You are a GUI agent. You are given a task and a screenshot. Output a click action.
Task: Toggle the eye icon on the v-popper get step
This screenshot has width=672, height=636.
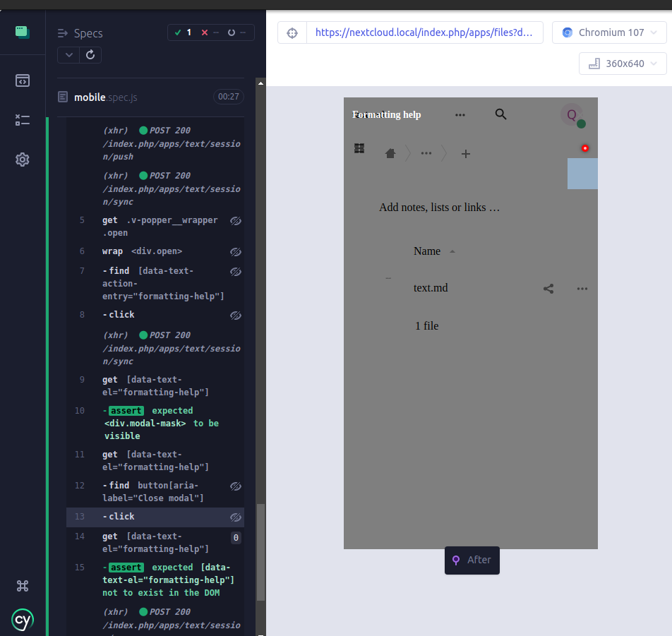235,221
